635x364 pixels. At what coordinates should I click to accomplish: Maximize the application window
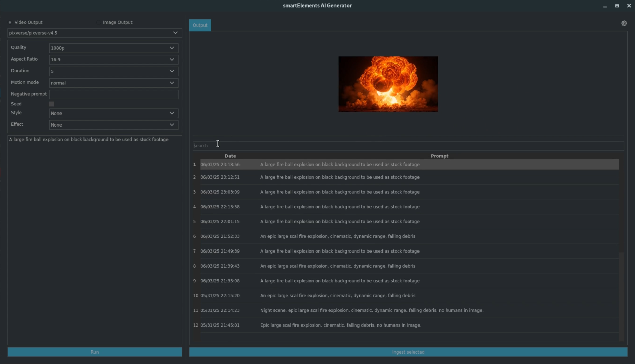[617, 6]
